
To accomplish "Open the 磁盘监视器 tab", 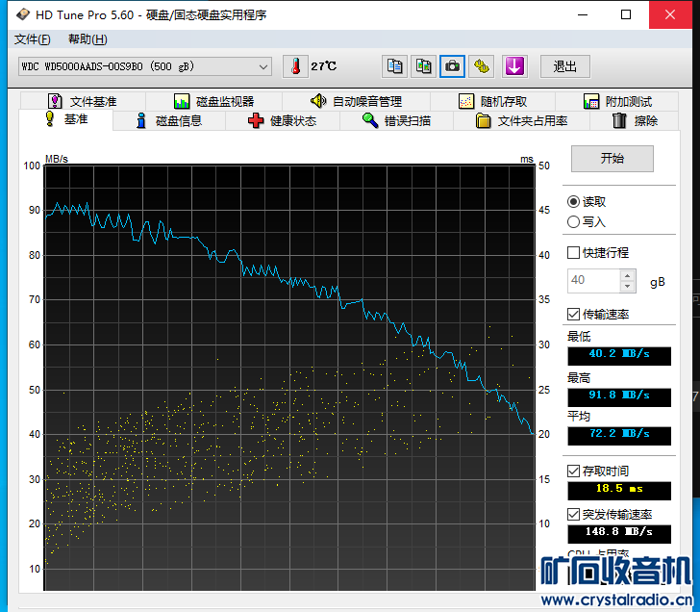I will (x=213, y=101).
